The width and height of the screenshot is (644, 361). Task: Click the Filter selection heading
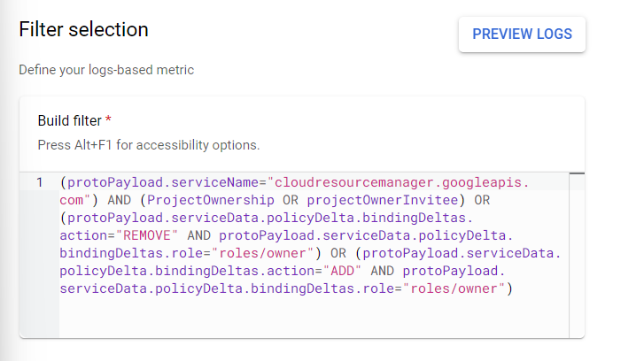[x=83, y=29]
